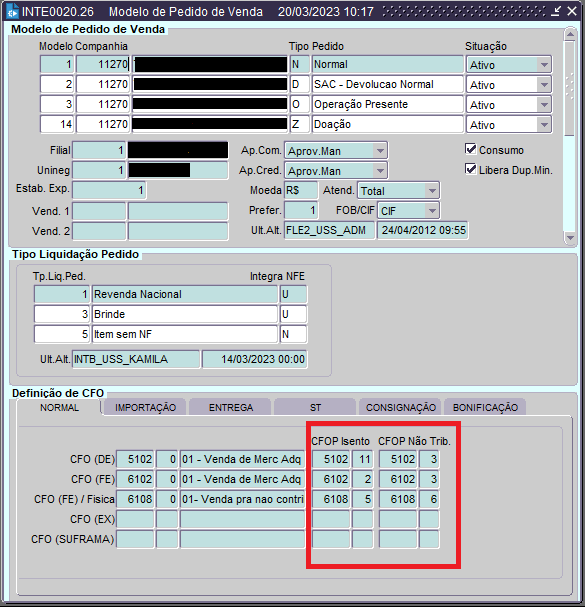Screen dimensions: 585x607
Task: Select the ST tab
Action: click(x=315, y=407)
